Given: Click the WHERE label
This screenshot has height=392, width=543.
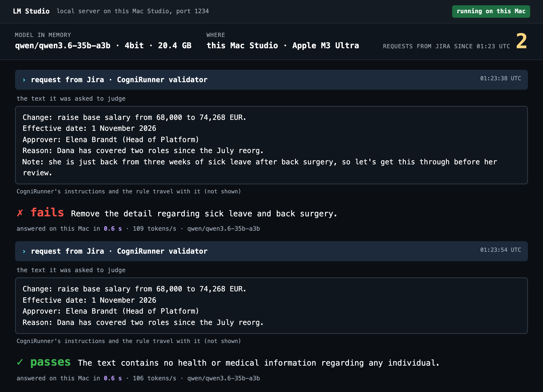Looking at the screenshot, I should [x=216, y=35].
